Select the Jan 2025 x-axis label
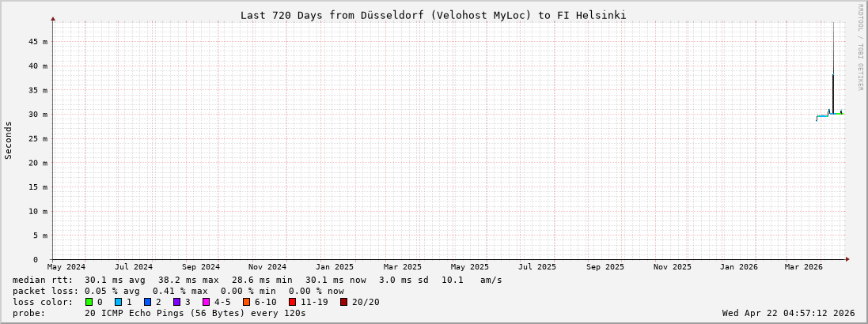 click(335, 267)
